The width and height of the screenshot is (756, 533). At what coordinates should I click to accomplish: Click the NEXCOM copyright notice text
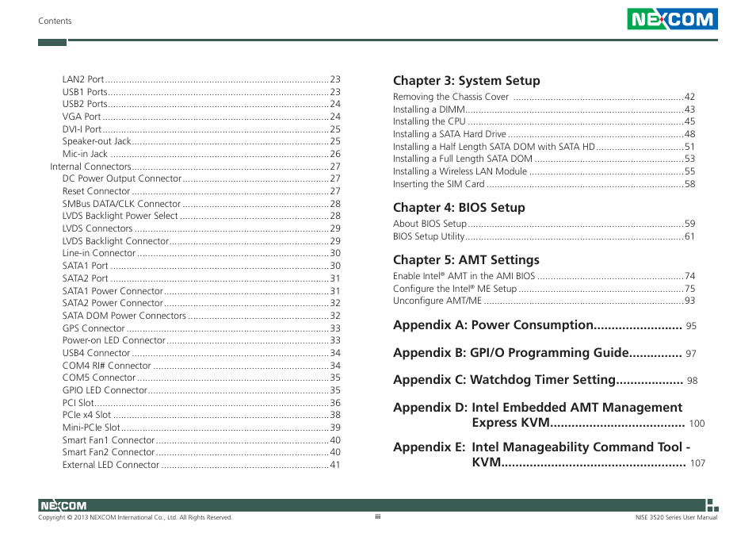136,518
